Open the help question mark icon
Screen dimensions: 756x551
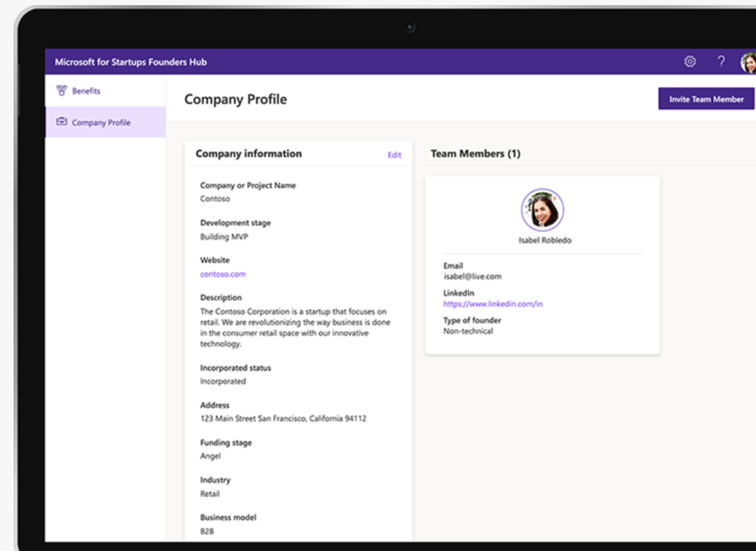(720, 62)
